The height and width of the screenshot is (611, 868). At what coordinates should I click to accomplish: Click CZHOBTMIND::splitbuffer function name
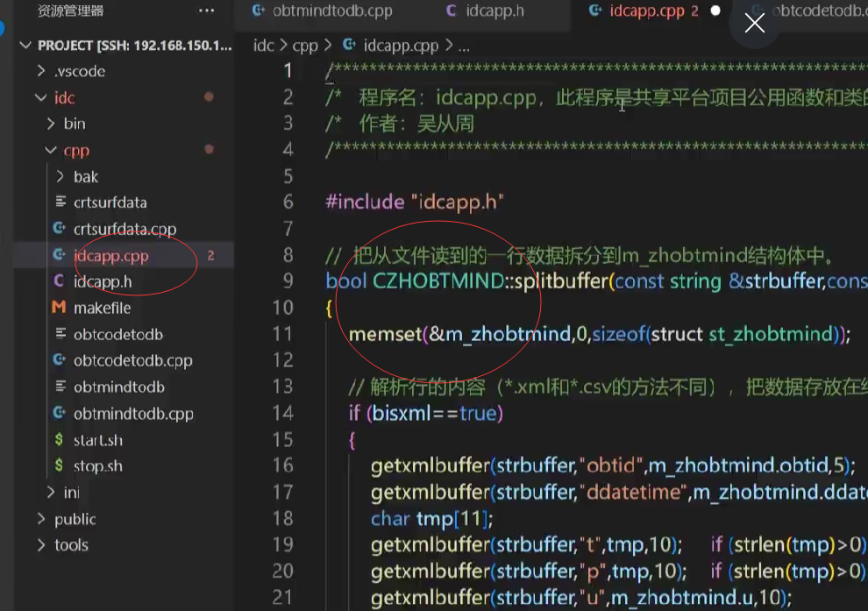490,281
